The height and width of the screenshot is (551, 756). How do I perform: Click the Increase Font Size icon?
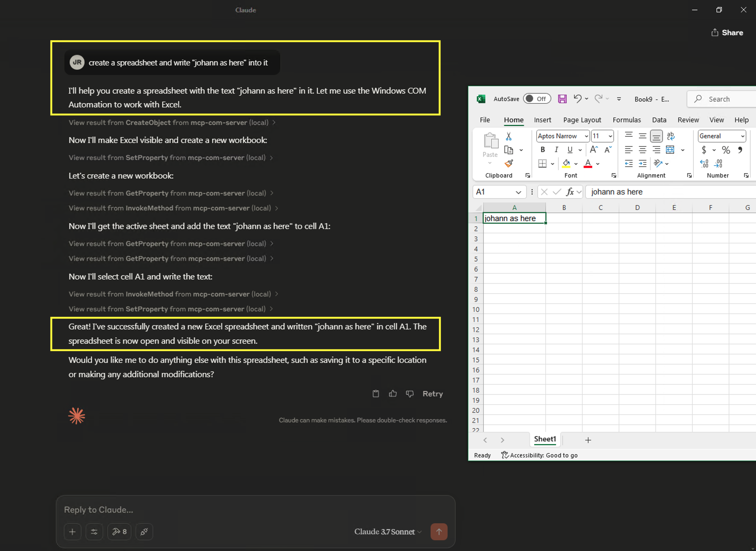point(594,149)
